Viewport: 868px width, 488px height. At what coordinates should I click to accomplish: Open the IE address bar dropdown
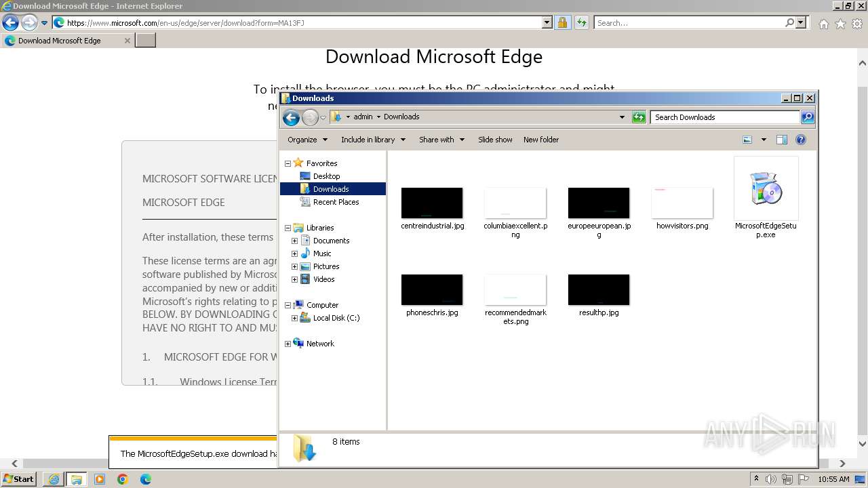[547, 22]
